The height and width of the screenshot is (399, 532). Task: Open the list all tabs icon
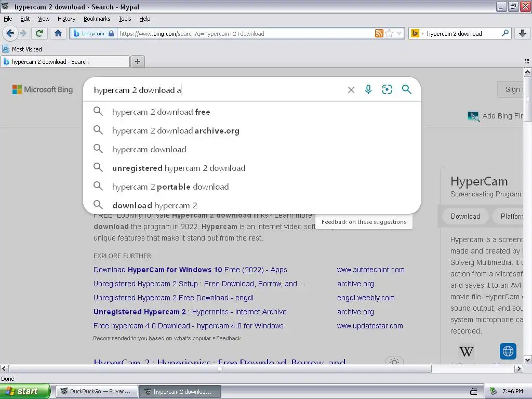point(527,61)
